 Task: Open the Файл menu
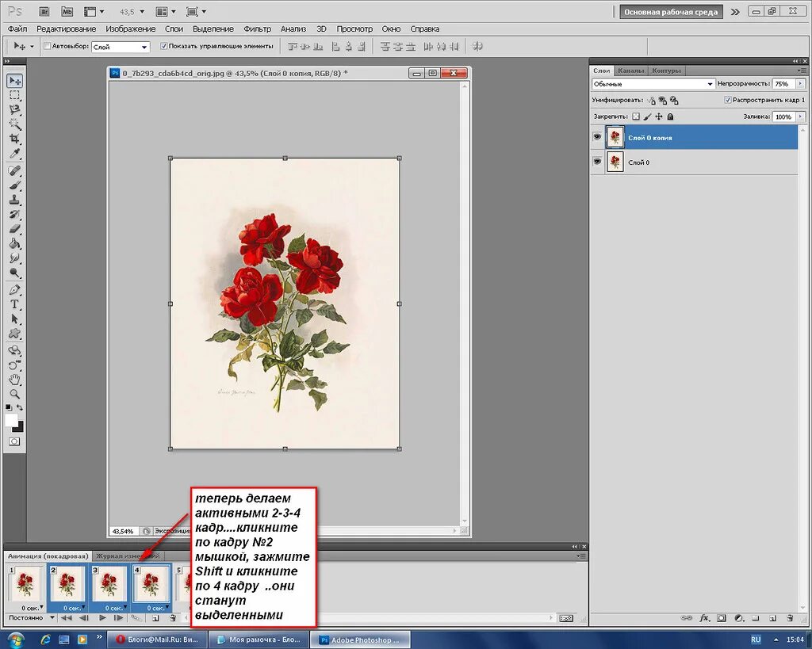[17, 29]
